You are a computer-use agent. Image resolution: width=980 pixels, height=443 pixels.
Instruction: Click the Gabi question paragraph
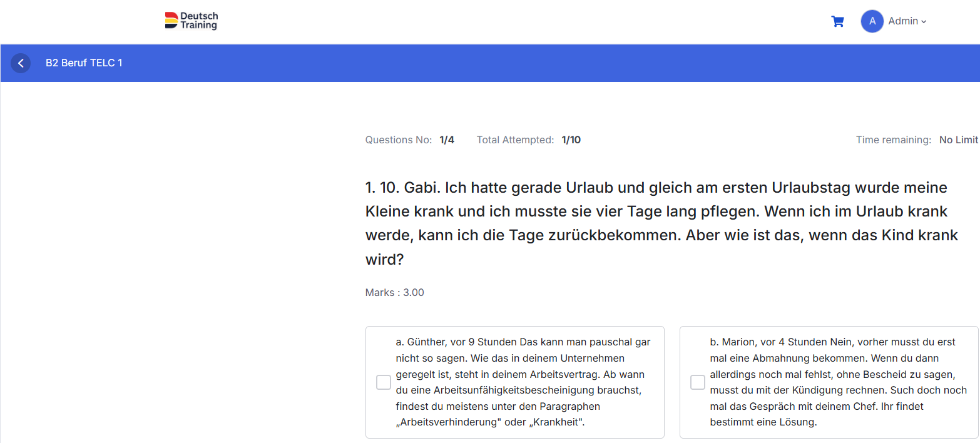point(662,223)
